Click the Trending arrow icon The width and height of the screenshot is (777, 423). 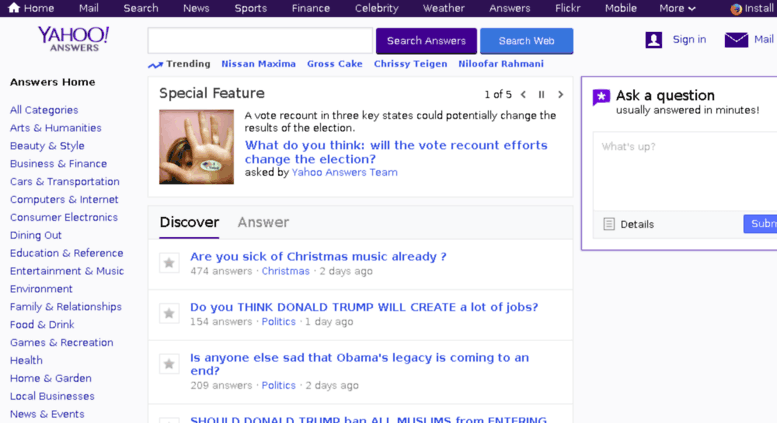155,65
